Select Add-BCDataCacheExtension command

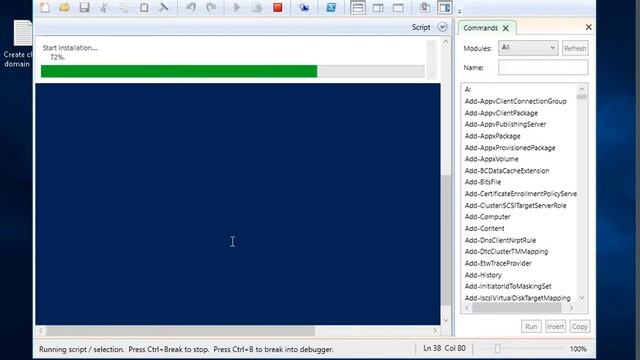tap(507, 171)
